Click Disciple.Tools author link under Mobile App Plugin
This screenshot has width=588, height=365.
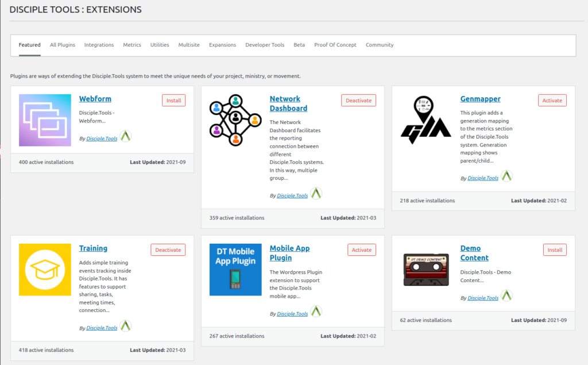coord(292,313)
